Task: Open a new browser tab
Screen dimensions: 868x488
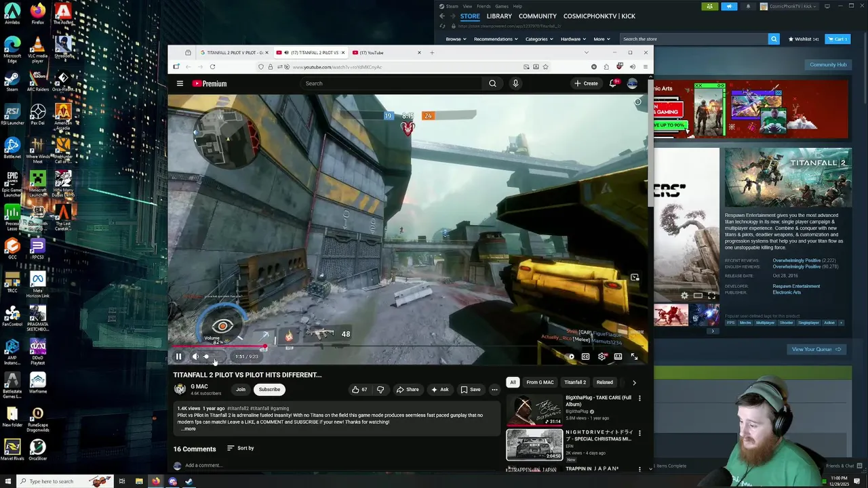Action: (x=432, y=53)
